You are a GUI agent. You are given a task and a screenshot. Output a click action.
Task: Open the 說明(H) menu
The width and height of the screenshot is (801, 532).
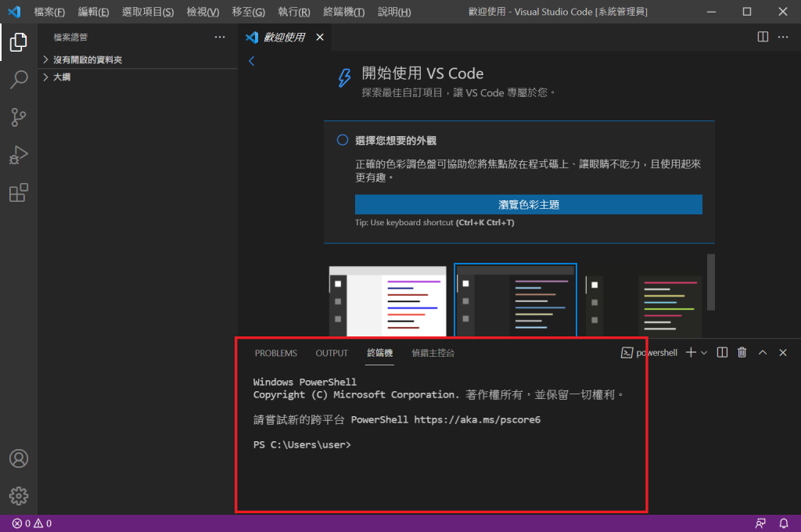pyautogui.click(x=394, y=12)
